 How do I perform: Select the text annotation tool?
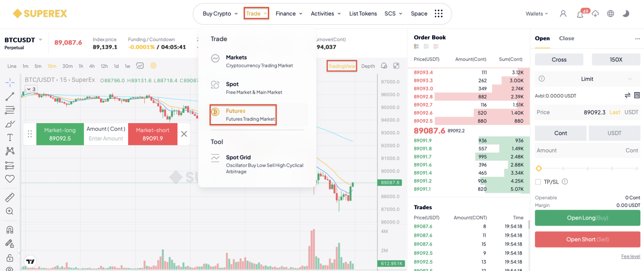pyautogui.click(x=10, y=138)
